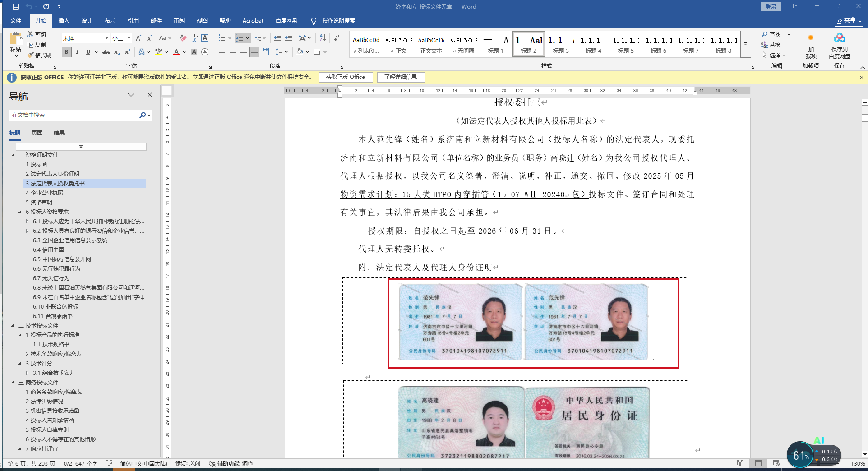Zoom in using the plus icon

pos(843,463)
